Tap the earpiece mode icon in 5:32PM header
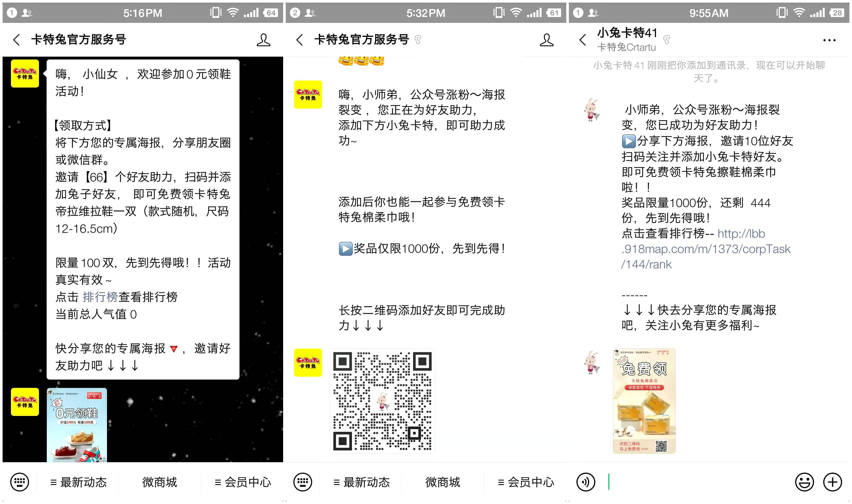Image resolution: width=852 pixels, height=504 pixels. click(x=418, y=40)
